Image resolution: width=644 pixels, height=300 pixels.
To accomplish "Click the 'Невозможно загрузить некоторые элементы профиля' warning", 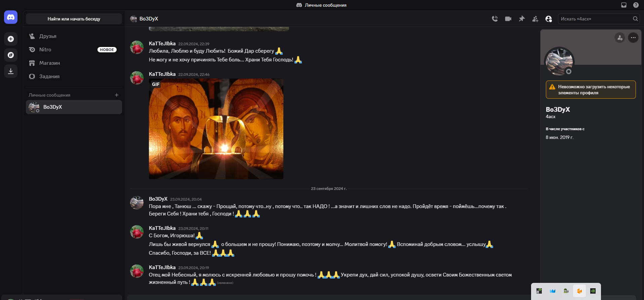I will click(x=591, y=90).
